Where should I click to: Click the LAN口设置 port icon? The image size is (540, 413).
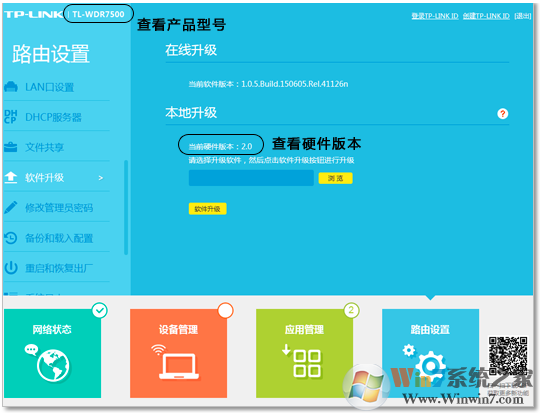click(11, 87)
